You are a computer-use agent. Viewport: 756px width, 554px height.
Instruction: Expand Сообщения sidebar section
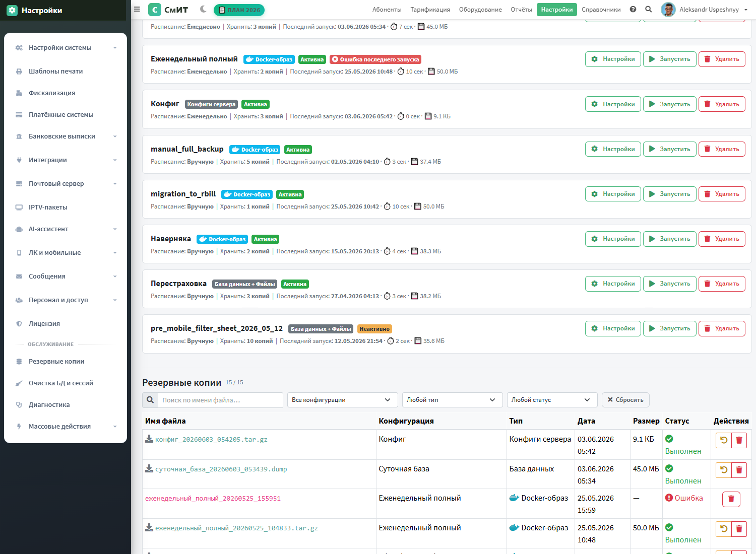click(66, 276)
